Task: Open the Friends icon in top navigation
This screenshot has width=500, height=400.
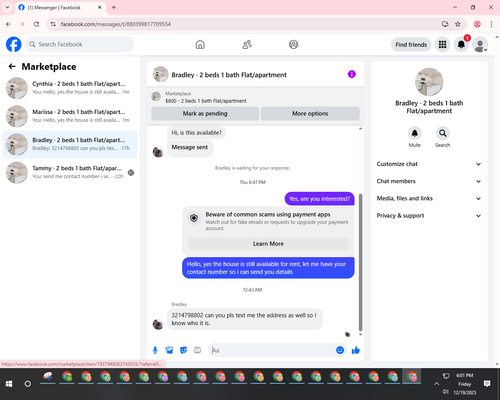Action: [x=247, y=44]
